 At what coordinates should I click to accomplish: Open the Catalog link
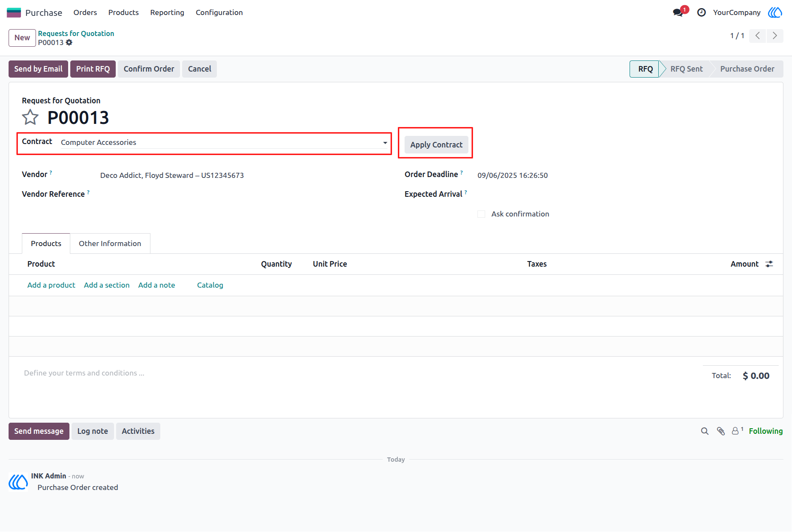210,285
